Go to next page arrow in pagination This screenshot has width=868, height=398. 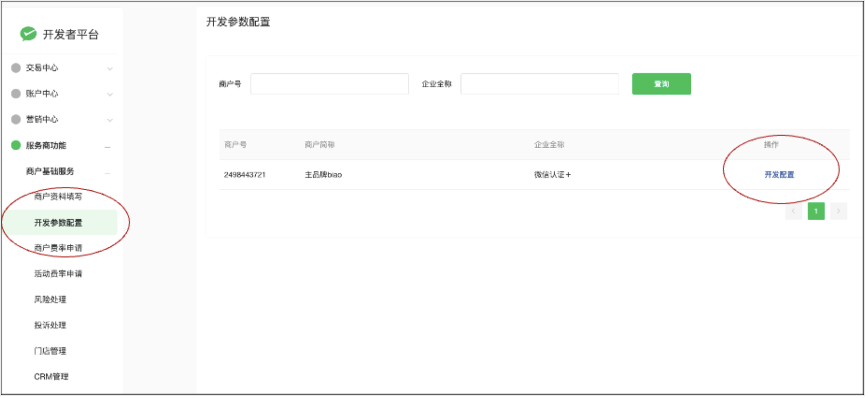point(838,211)
